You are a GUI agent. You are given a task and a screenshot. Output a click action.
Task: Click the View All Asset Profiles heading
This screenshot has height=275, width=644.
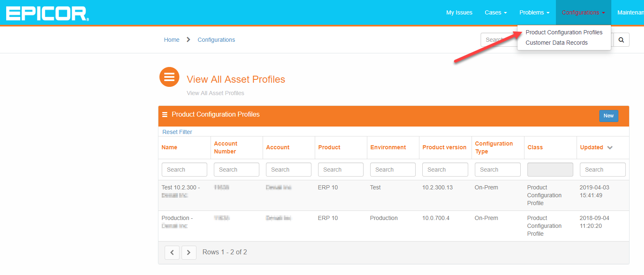(236, 79)
